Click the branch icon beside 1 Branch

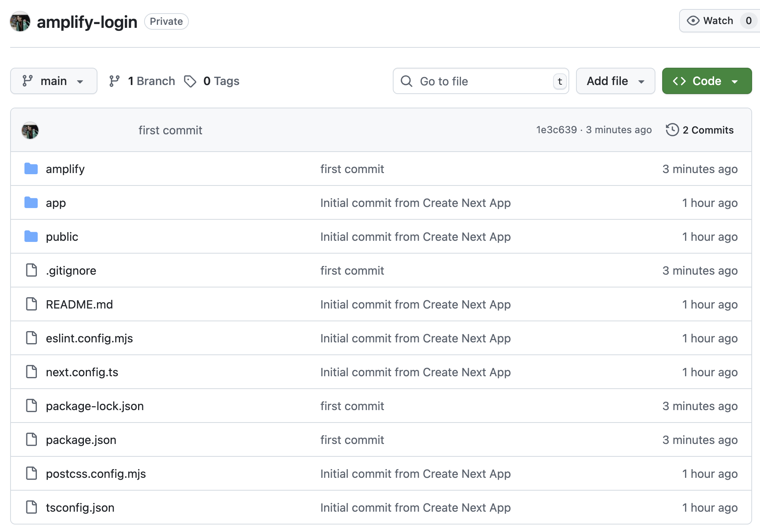[x=114, y=81]
